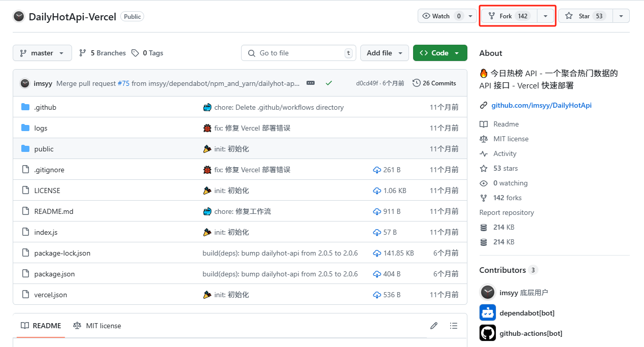View 53 stars in About sidebar
This screenshot has width=644, height=347.
pos(505,168)
